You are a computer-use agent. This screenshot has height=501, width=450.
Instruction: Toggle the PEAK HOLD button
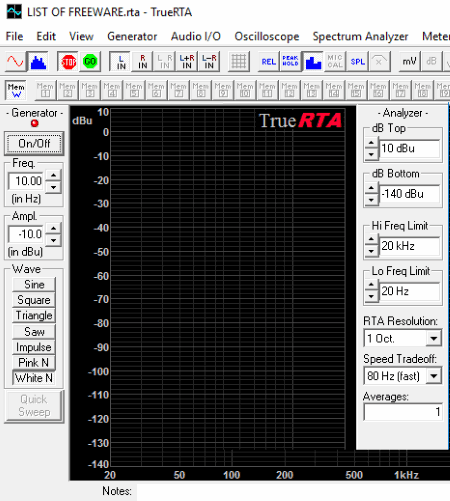click(x=291, y=62)
